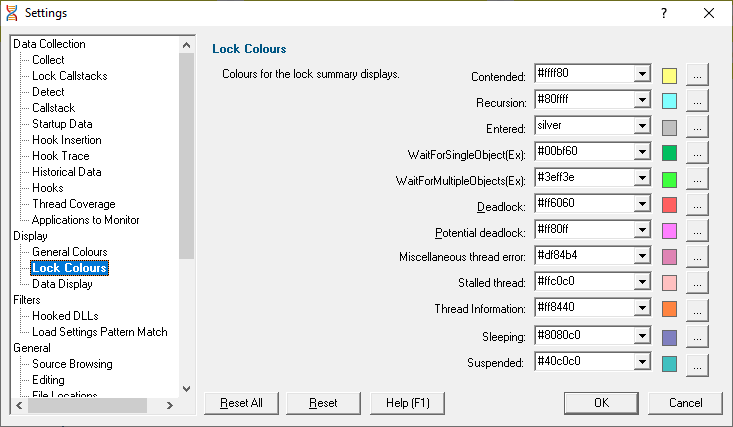Open colour picker for Recursion via ellipsis button
This screenshot has width=733, height=427.
pos(697,101)
